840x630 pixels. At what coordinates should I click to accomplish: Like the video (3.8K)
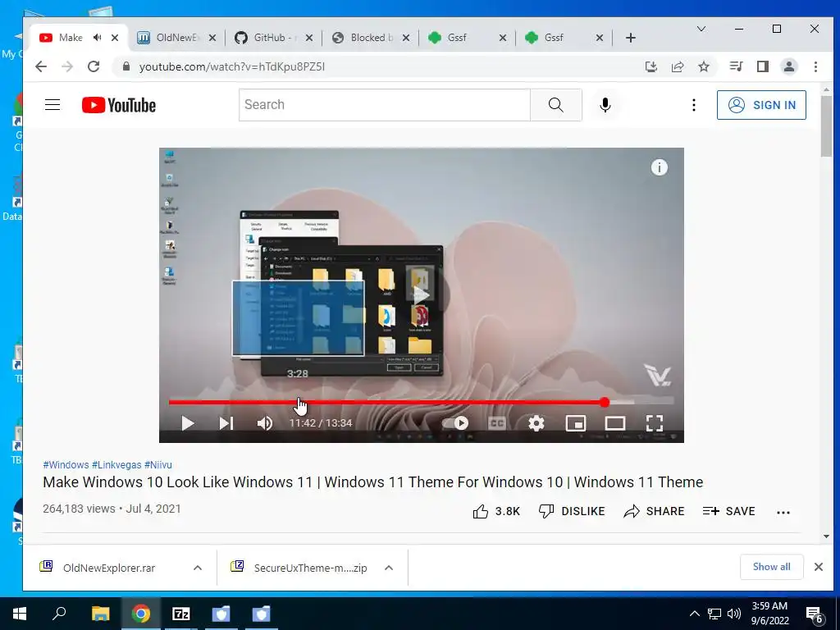496,512
